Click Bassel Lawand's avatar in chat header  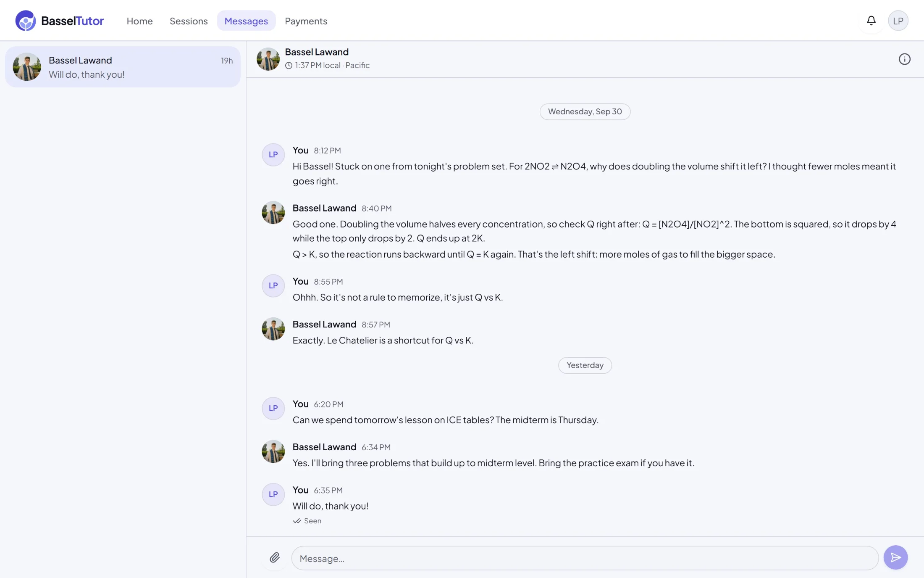268,59
